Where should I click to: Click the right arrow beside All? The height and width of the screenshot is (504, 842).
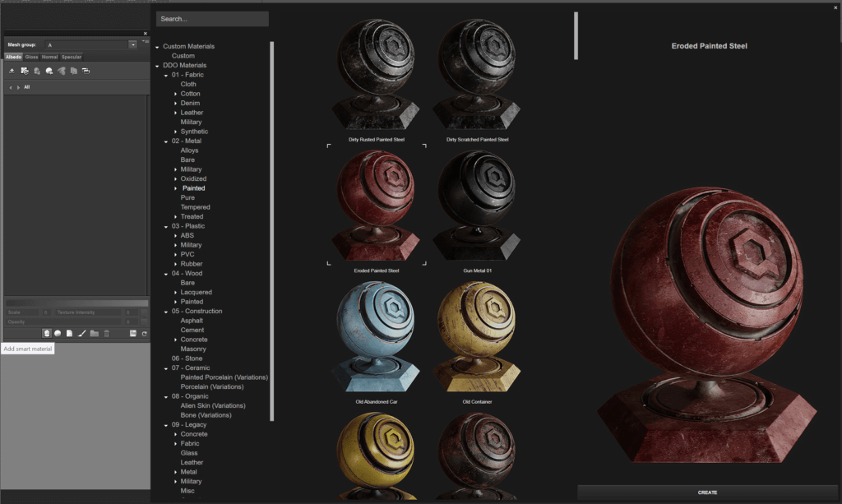[x=18, y=87]
